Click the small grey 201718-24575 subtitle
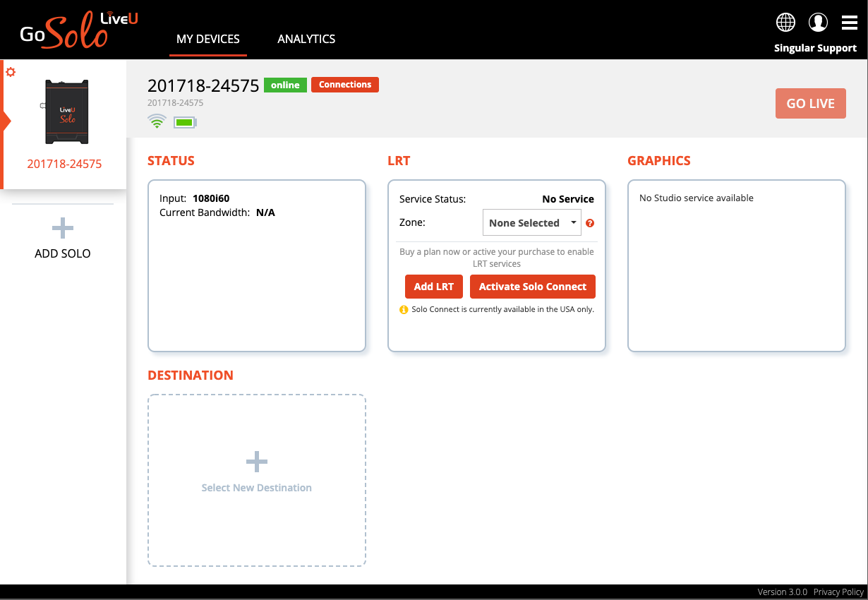Image resolution: width=868 pixels, height=600 pixels. tap(176, 103)
